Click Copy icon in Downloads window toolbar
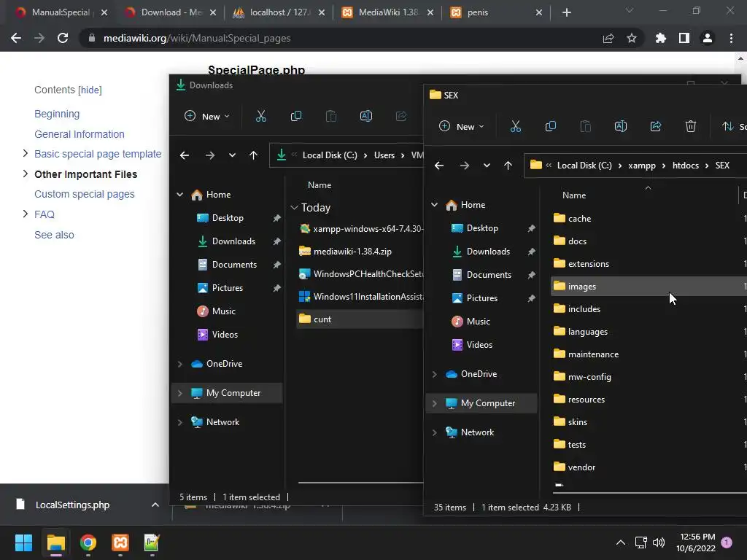747x560 pixels. [296, 116]
